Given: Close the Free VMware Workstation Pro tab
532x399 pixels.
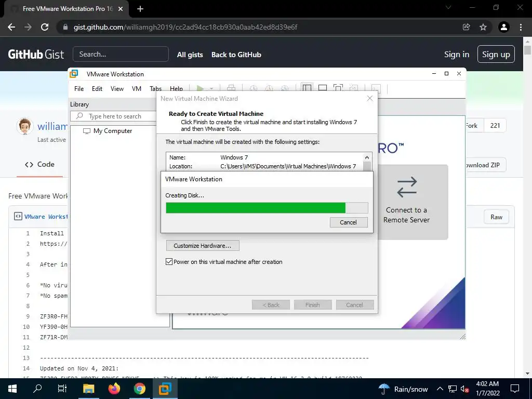Looking at the screenshot, I should 121,9.
